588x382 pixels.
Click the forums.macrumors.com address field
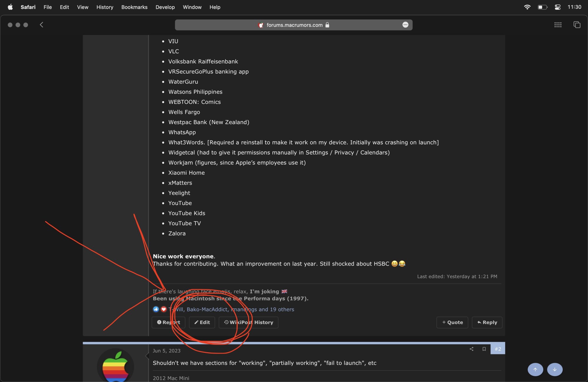click(294, 25)
